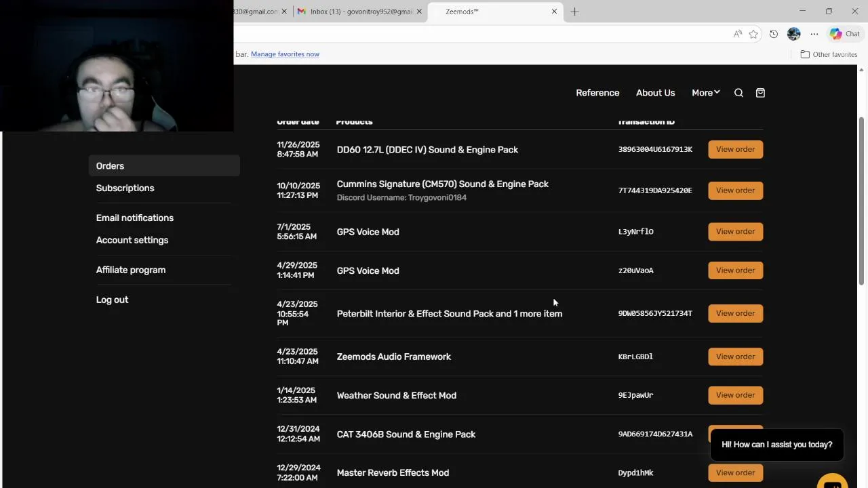View order for GPS Voice Mod dated 4/29/2025
The height and width of the screenshot is (488, 868).
pyautogui.click(x=735, y=270)
